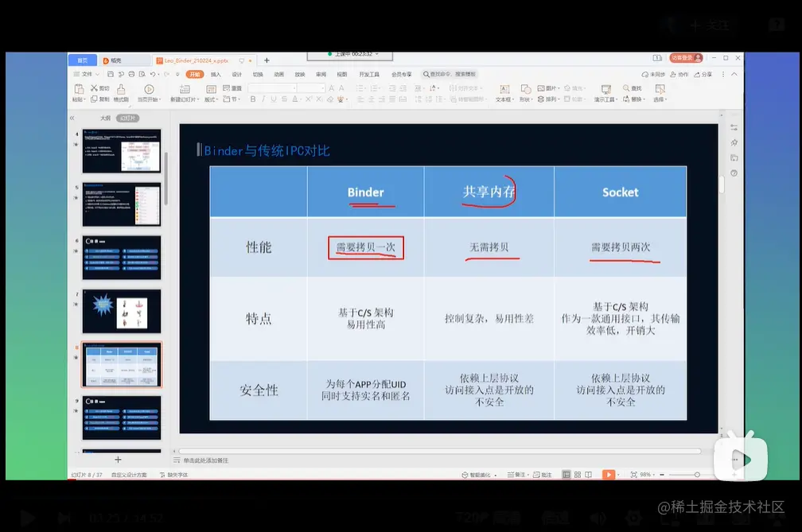Click the 分享 (Share) button
This screenshot has width=802, height=532.
pos(703,73)
